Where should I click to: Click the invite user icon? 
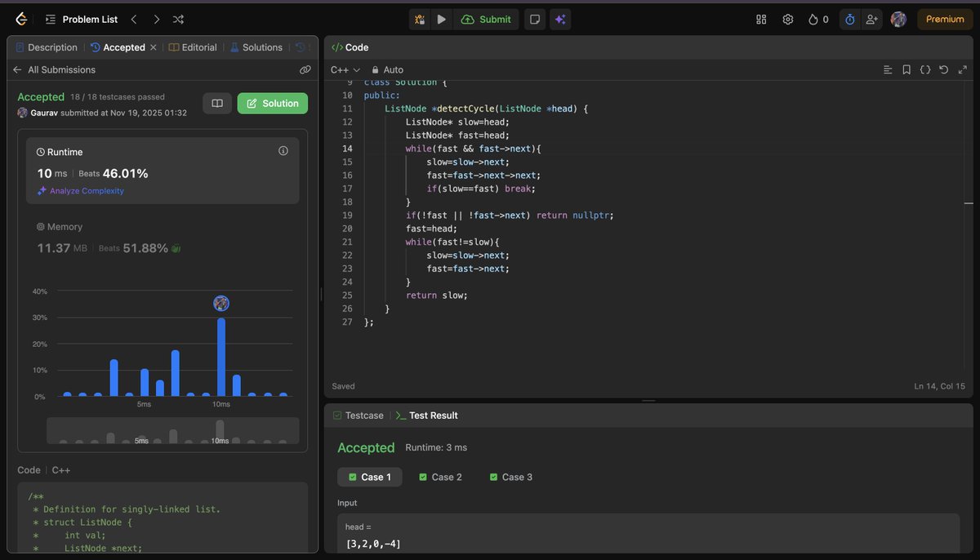click(871, 19)
